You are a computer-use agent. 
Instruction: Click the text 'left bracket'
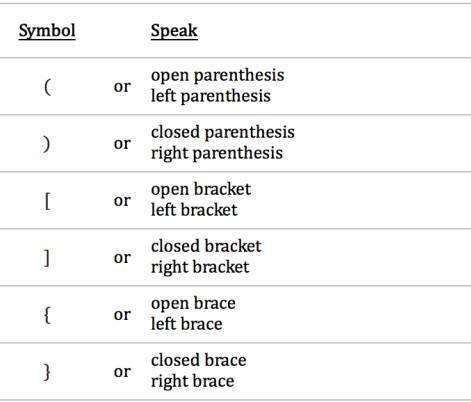[x=194, y=210]
